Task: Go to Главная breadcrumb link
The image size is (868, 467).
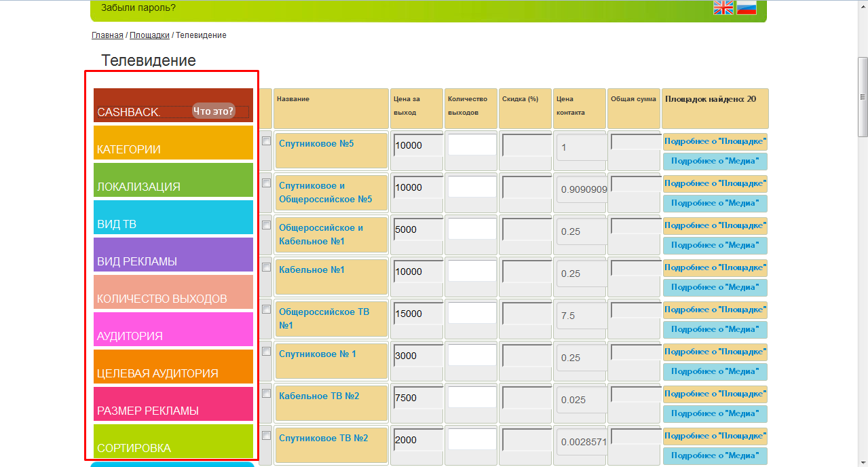Action: tap(107, 35)
